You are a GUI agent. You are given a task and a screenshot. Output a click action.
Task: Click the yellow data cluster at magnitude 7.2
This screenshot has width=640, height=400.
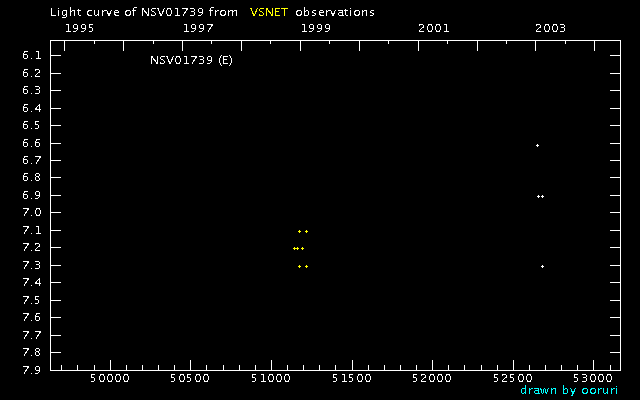[x=298, y=248]
